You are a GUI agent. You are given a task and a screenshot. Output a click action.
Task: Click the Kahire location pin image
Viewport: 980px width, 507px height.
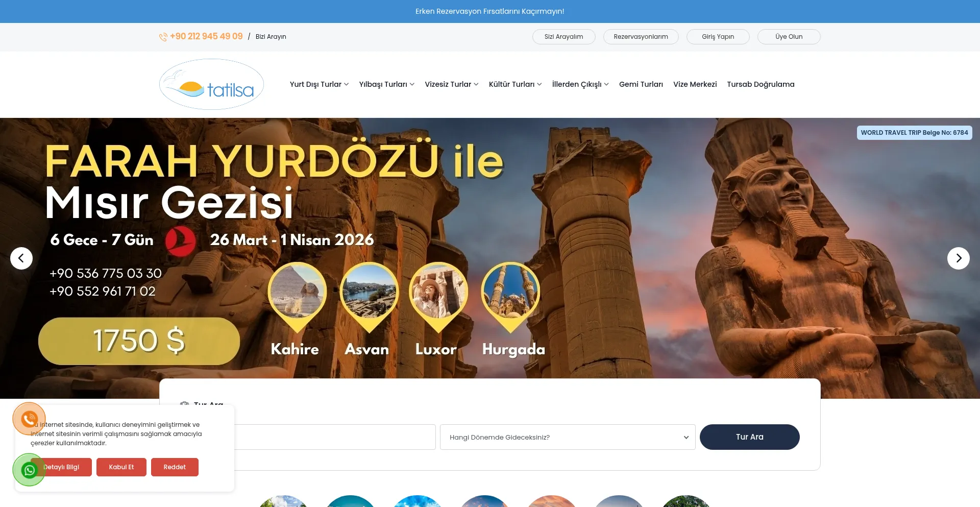tap(297, 292)
